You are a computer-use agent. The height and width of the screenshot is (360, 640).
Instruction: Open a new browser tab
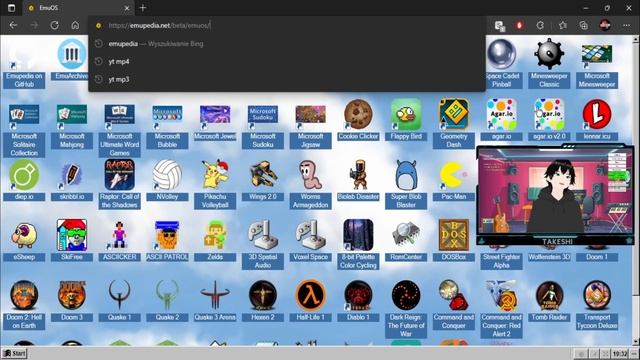[142, 8]
